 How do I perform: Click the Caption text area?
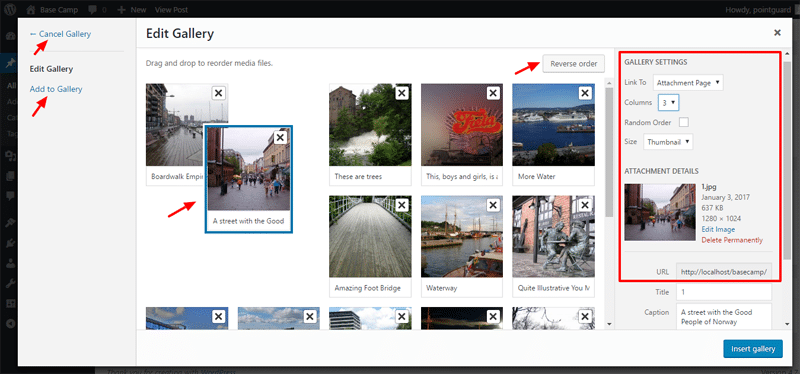pos(723,316)
